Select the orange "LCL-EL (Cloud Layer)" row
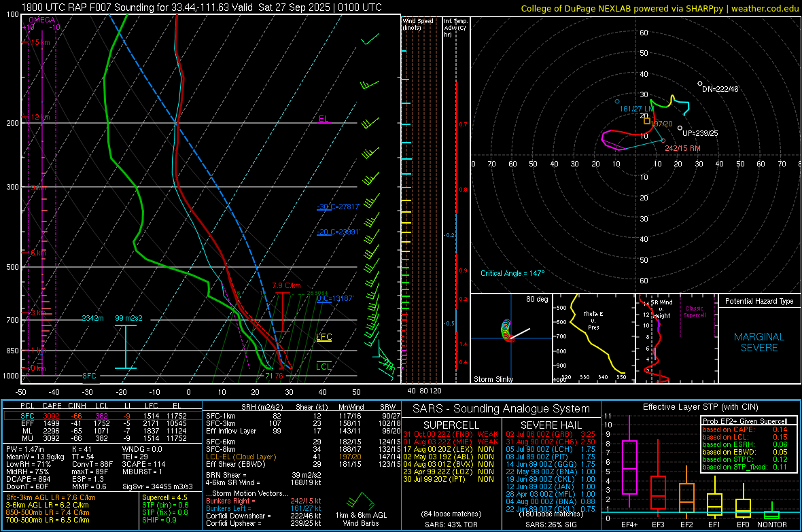The image size is (802, 532). pyautogui.click(x=303, y=457)
